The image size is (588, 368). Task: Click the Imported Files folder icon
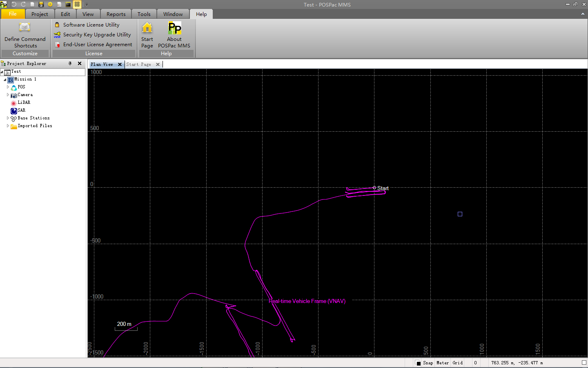click(x=13, y=126)
